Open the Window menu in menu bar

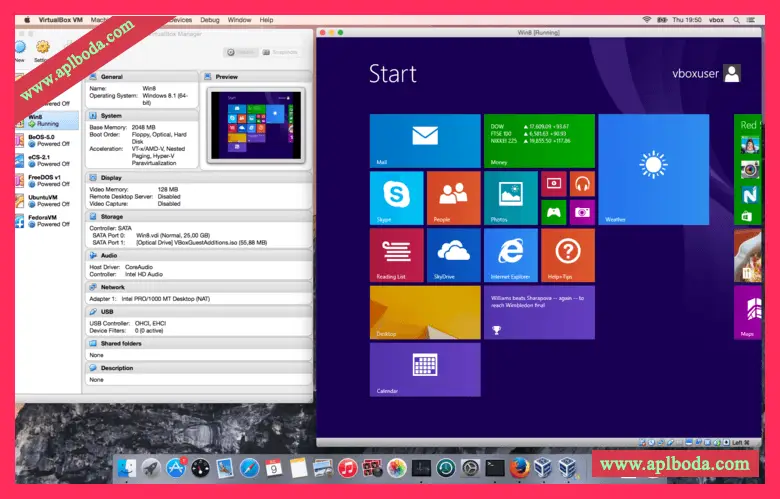click(239, 19)
